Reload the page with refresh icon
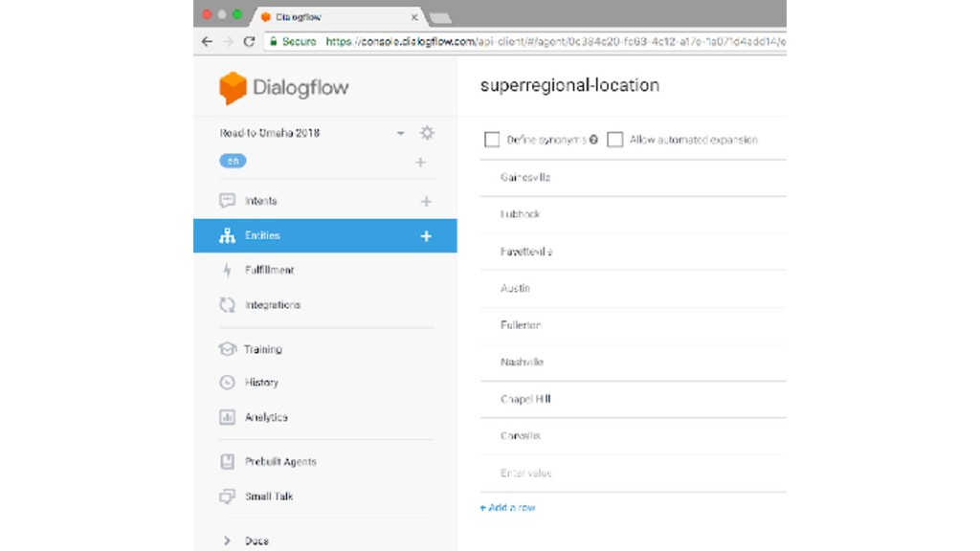The image size is (980, 551). coord(250,41)
